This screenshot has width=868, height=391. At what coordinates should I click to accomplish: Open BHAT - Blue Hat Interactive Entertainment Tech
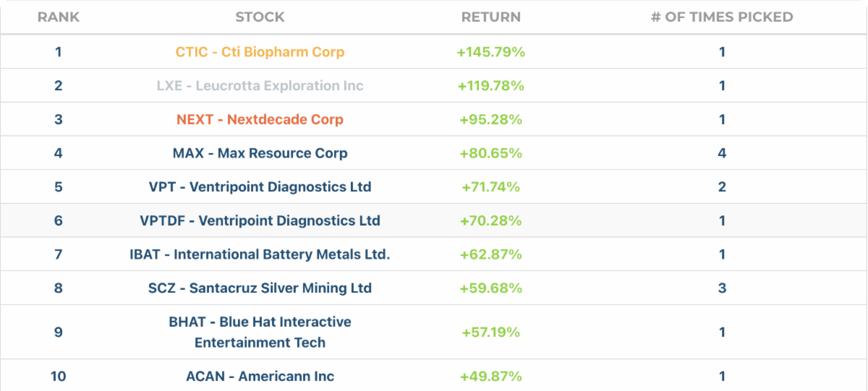click(x=260, y=332)
